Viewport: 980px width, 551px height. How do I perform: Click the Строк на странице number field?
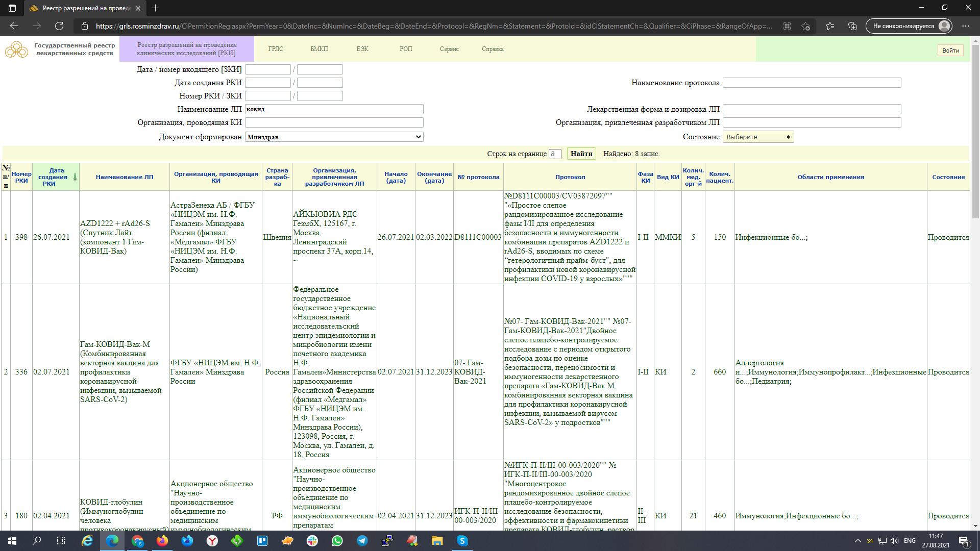click(554, 154)
